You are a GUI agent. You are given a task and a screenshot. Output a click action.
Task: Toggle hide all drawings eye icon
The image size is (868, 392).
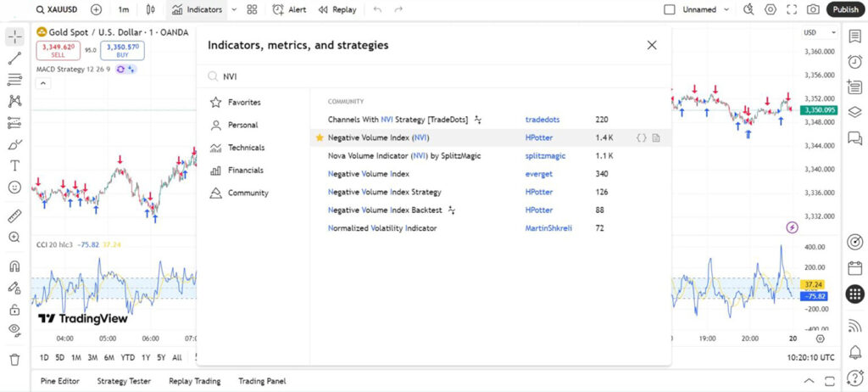pos(14,329)
